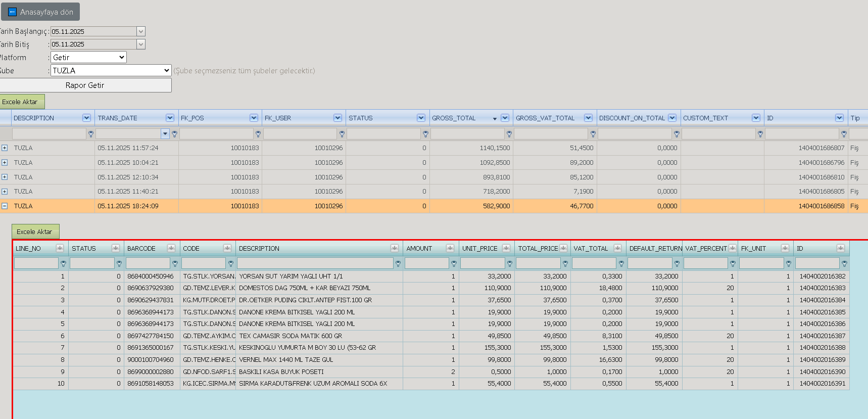Click the filter icon beside GROSS_TOTAL filter box

[509, 134]
